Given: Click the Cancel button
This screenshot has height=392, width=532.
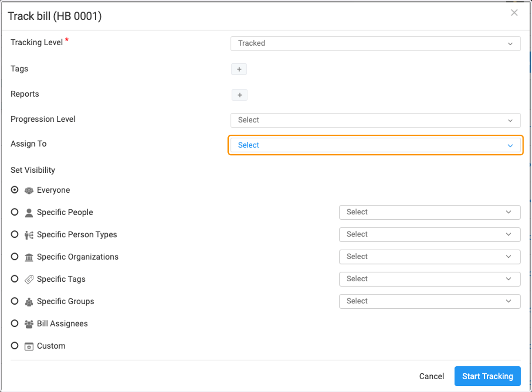Looking at the screenshot, I should click(x=431, y=376).
